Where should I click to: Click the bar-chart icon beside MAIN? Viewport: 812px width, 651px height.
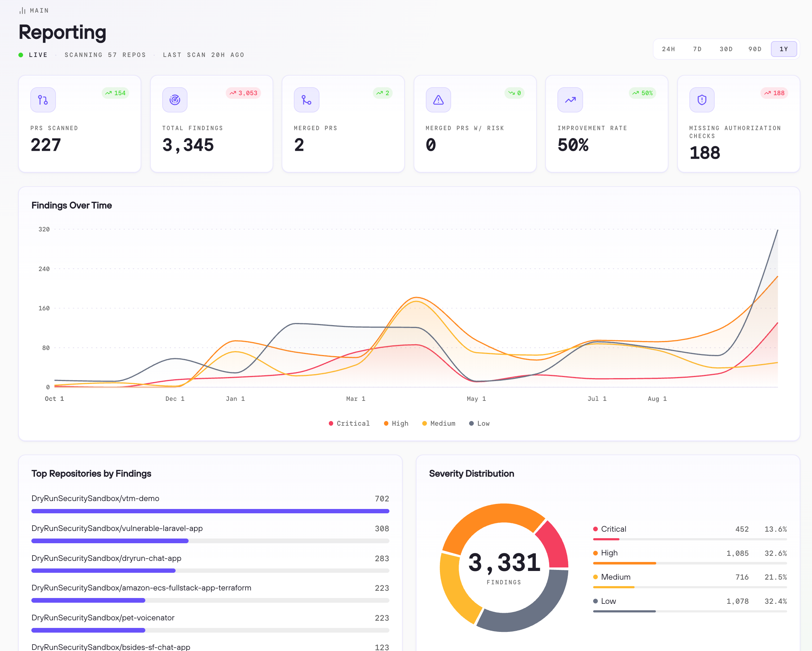click(x=23, y=10)
